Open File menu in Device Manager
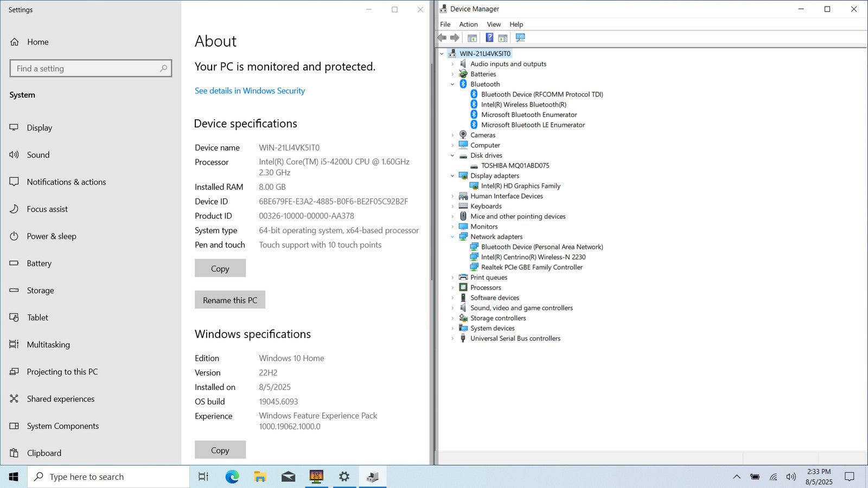This screenshot has height=488, width=868. 445,24
